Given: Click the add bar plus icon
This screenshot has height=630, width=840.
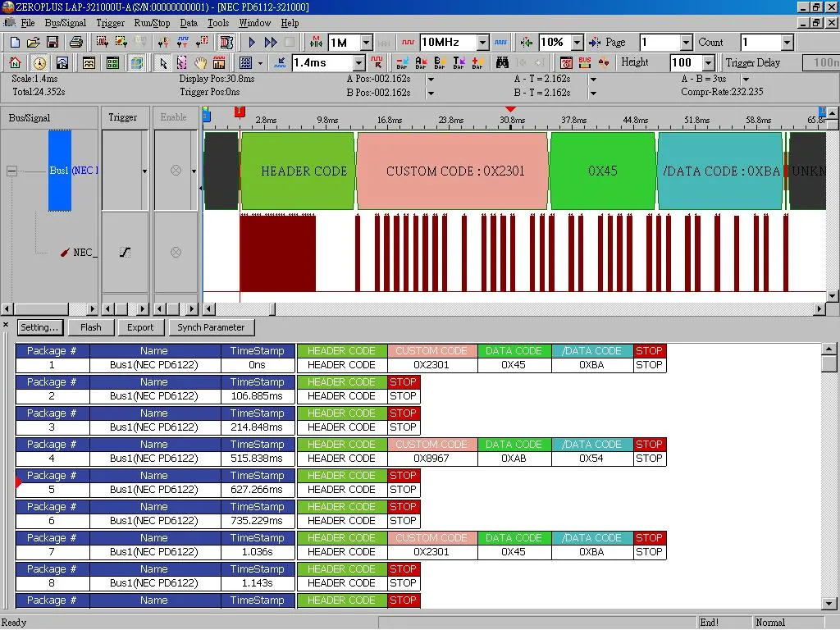Looking at the screenshot, I should 478,62.
